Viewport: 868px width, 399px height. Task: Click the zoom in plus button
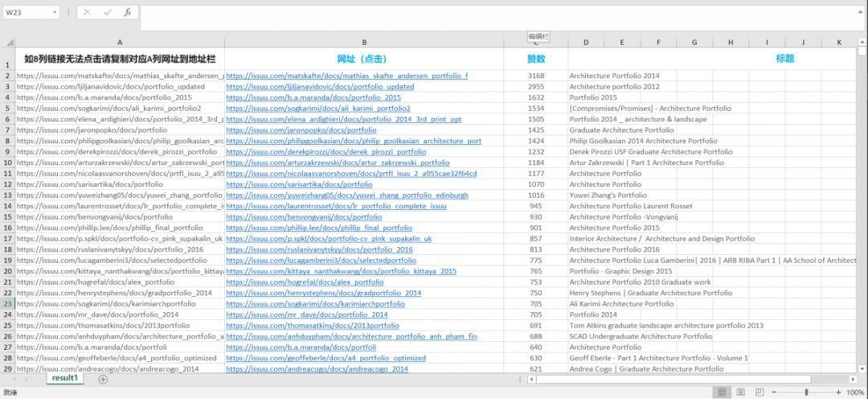click(x=838, y=393)
